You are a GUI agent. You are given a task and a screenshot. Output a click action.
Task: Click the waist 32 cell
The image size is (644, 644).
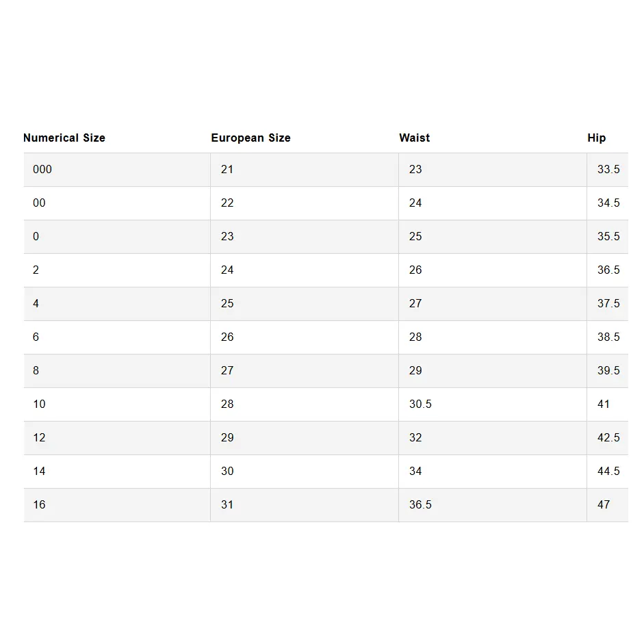tap(415, 437)
